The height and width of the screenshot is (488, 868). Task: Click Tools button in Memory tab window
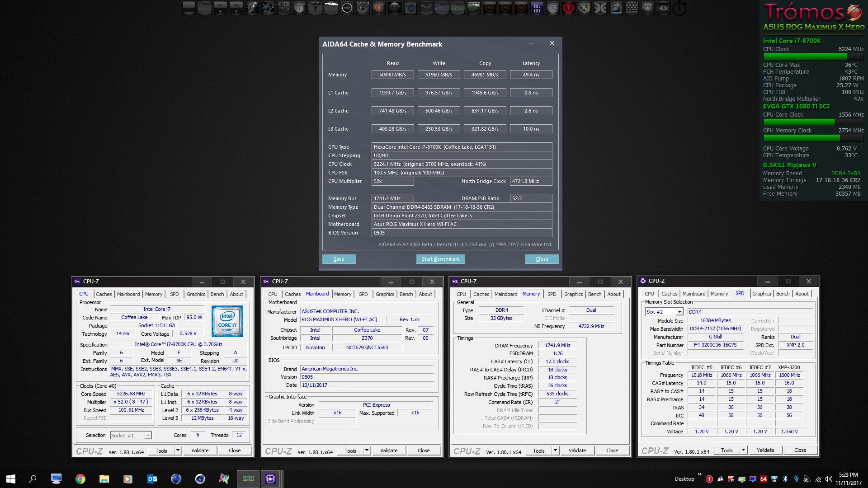(x=538, y=450)
